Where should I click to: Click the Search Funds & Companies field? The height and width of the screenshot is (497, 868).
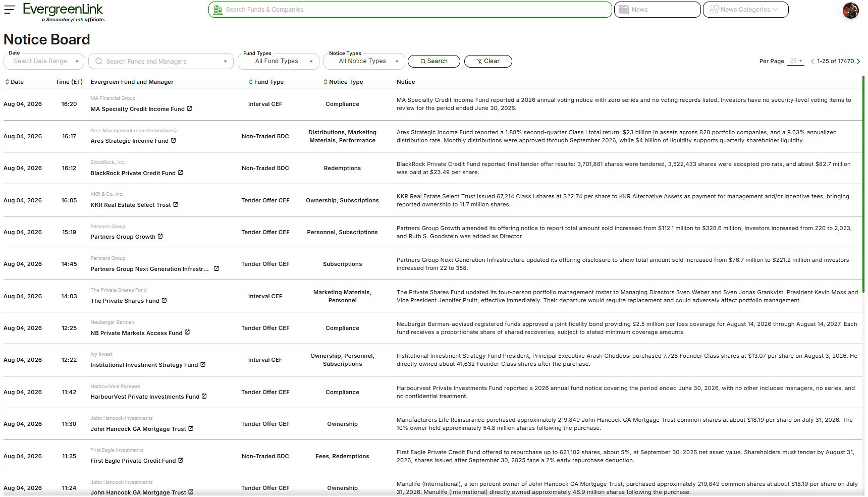410,10
